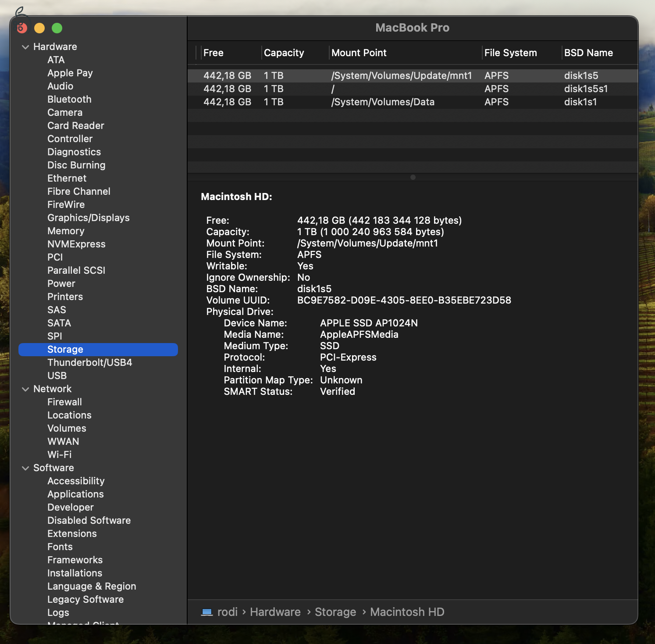Sort by the Free column header
Image resolution: width=655 pixels, height=644 pixels.
(214, 53)
